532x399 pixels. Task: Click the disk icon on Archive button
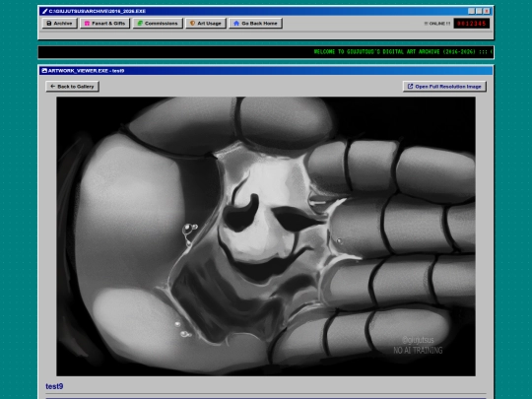49,24
